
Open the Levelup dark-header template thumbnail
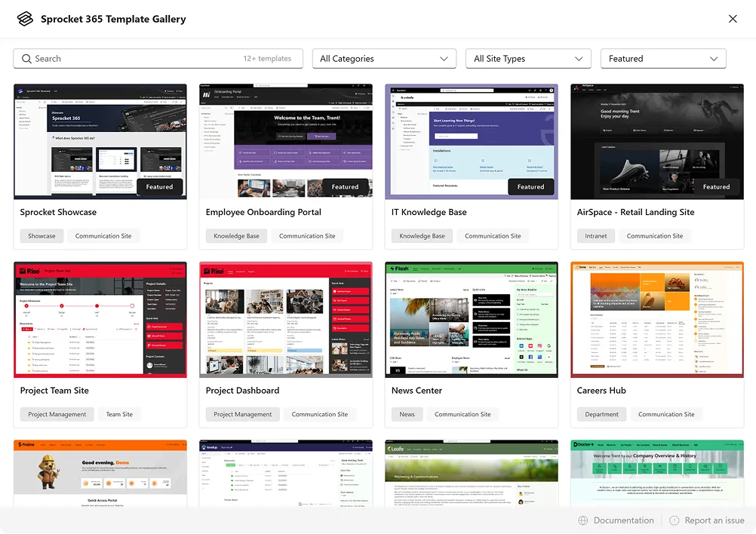(x=286, y=473)
